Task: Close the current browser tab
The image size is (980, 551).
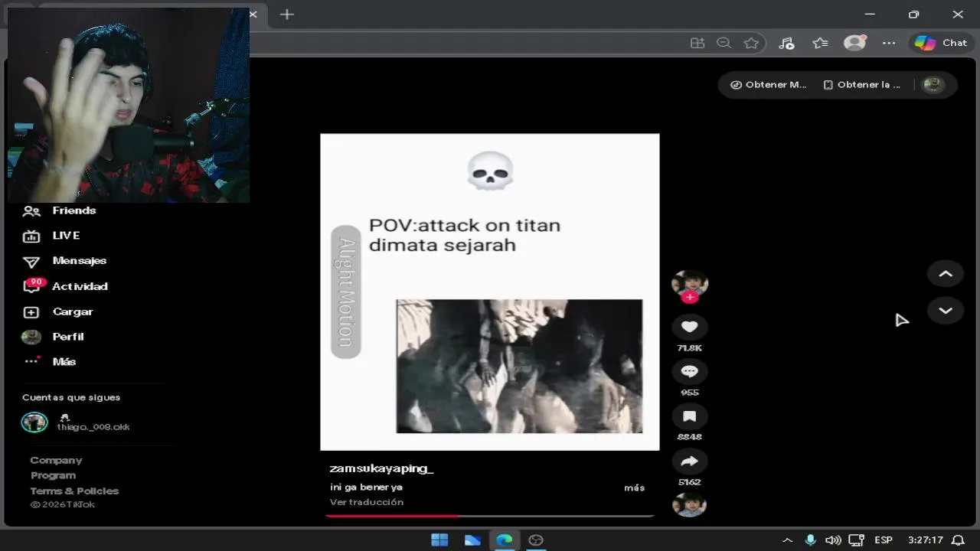Action: 253,15
